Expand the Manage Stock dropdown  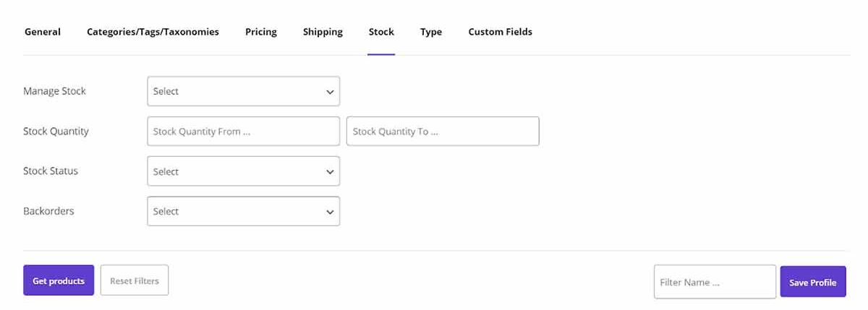[x=243, y=92]
